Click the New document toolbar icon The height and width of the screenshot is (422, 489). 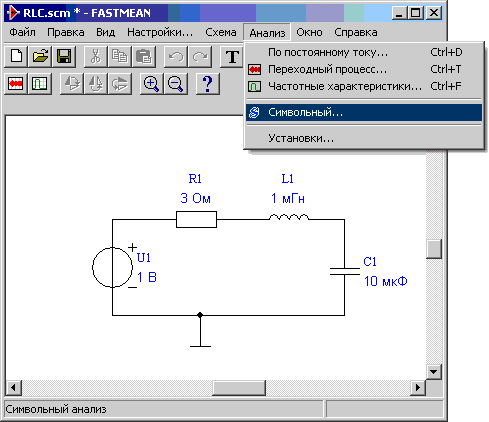[x=16, y=56]
